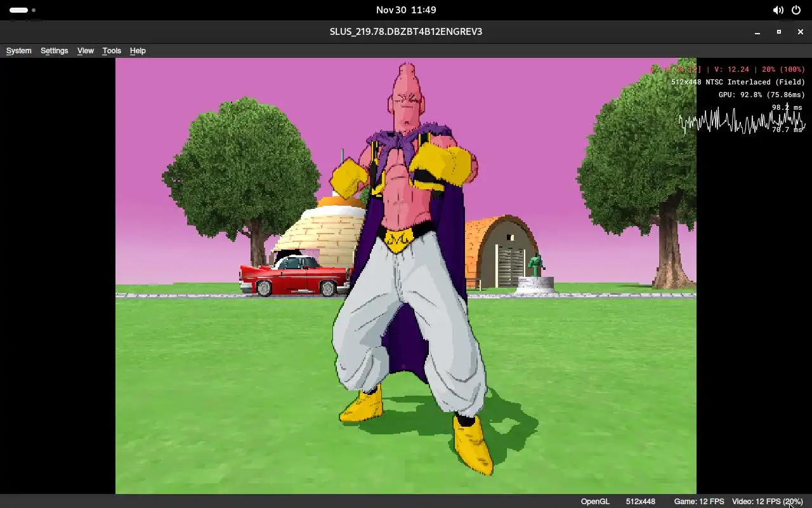Minimize the PCSX2 emulator window
Image resolution: width=812 pixels, height=508 pixels.
757,32
